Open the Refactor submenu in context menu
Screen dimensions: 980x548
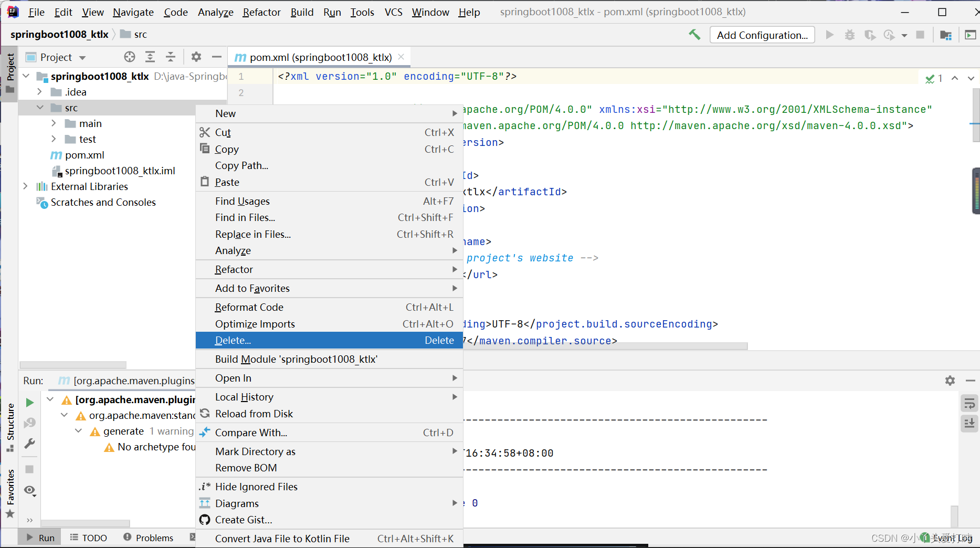coord(329,269)
